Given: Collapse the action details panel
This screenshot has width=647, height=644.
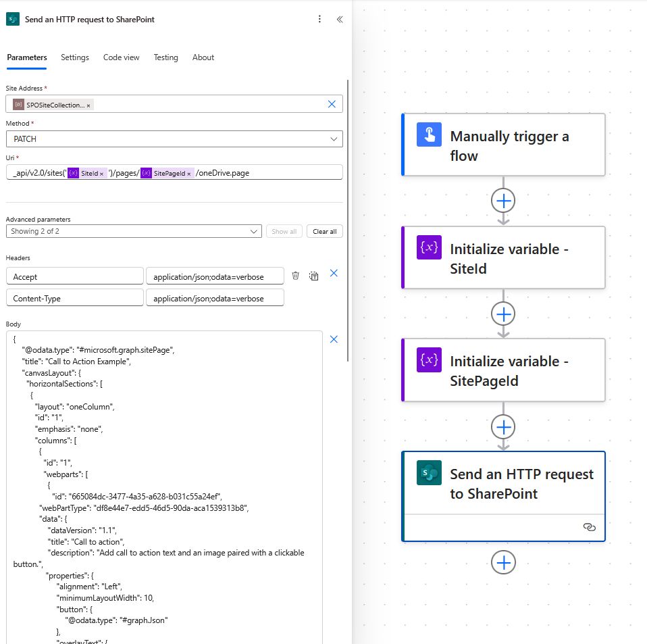Looking at the screenshot, I should point(340,19).
